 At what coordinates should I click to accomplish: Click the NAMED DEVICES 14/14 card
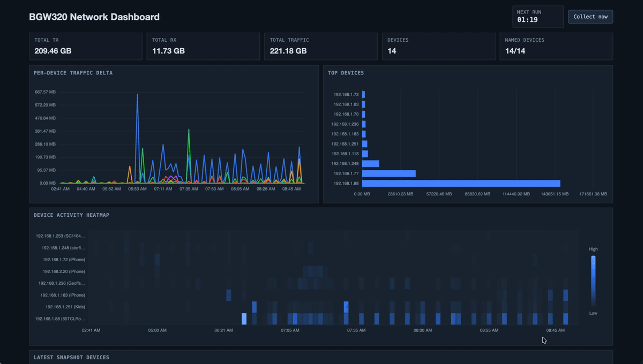(x=556, y=47)
